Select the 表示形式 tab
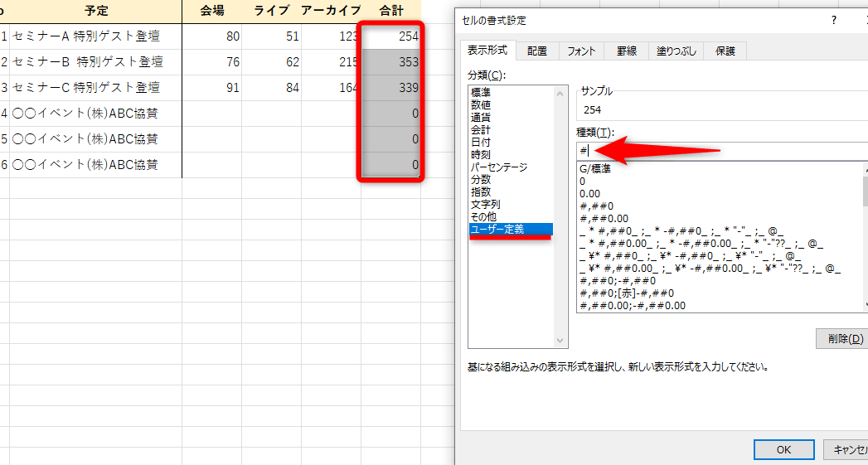The width and height of the screenshot is (868, 465). pos(487,50)
